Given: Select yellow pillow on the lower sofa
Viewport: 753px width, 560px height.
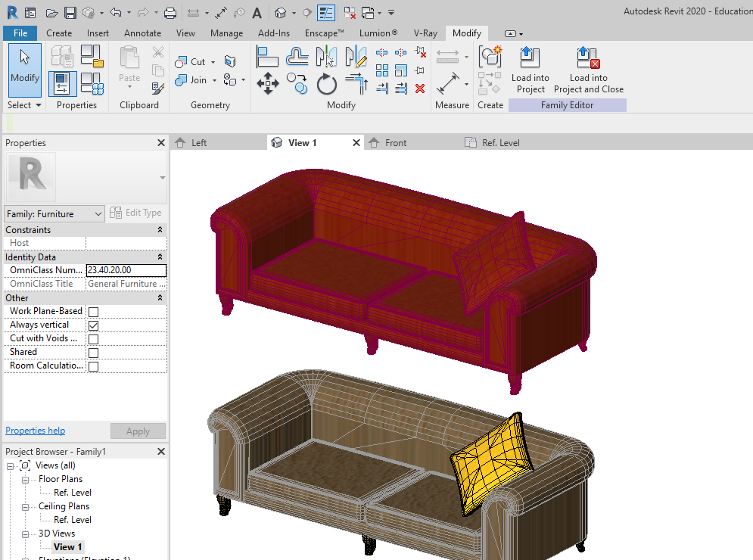Looking at the screenshot, I should click(x=487, y=462).
